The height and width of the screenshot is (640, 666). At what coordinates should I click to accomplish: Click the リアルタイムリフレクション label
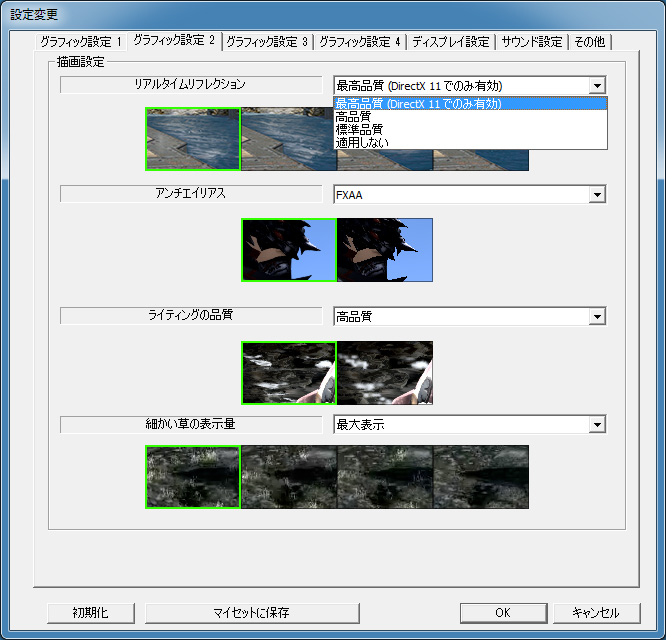click(x=191, y=85)
